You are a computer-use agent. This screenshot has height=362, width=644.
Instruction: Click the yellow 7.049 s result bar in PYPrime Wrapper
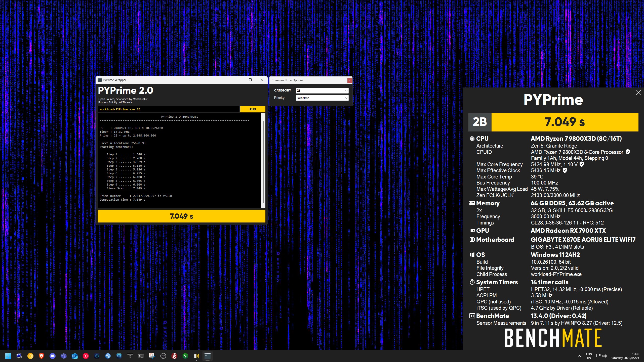tap(181, 216)
